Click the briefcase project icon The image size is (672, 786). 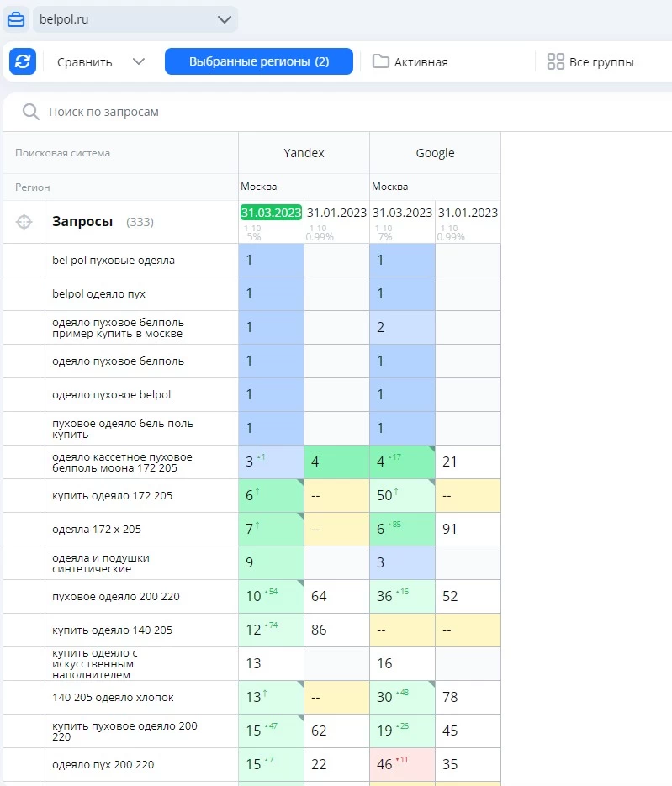pos(17,19)
